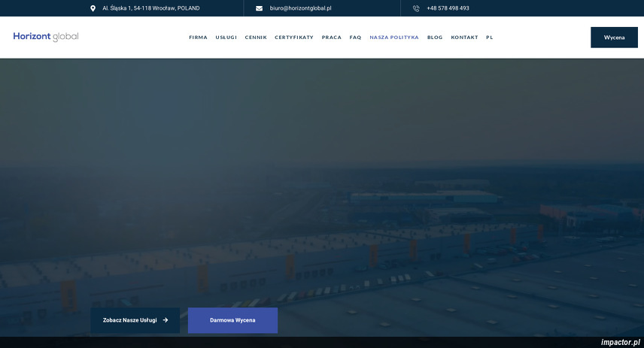The height and width of the screenshot is (348, 644).
Task: Click the phone handset icon
Action: [416, 8]
